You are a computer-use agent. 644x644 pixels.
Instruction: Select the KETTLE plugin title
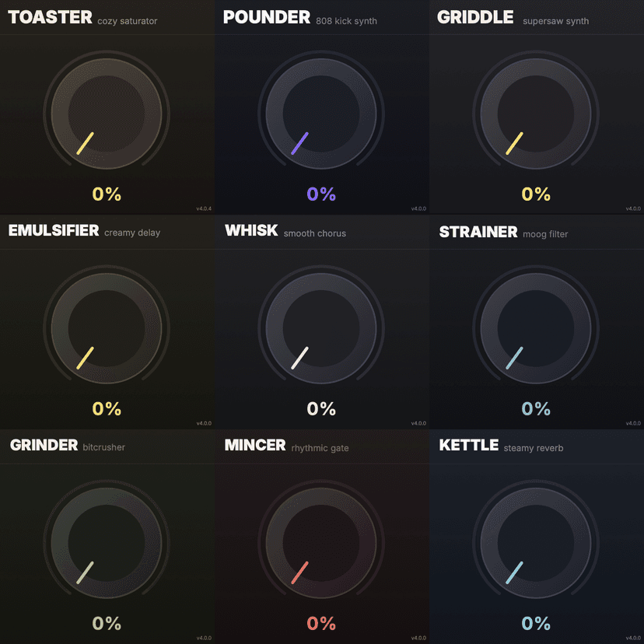point(468,446)
